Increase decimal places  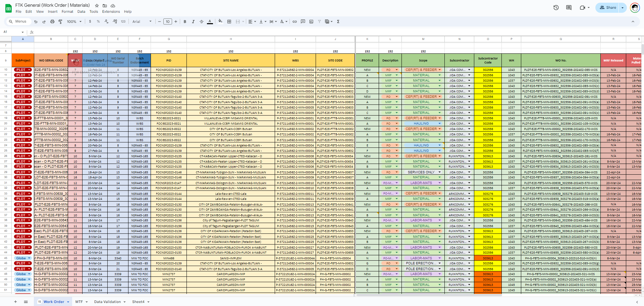click(115, 21)
